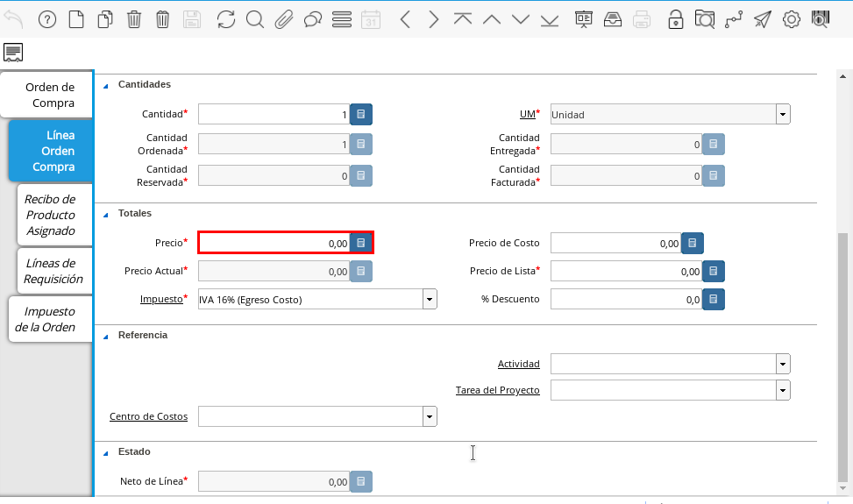
Task: Click the grayed Undo arrow icon
Action: [x=14, y=20]
